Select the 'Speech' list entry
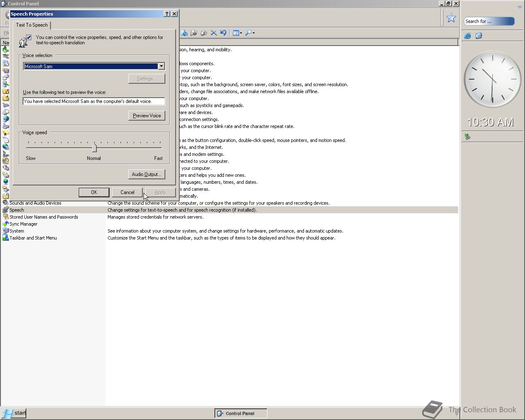 (x=17, y=210)
